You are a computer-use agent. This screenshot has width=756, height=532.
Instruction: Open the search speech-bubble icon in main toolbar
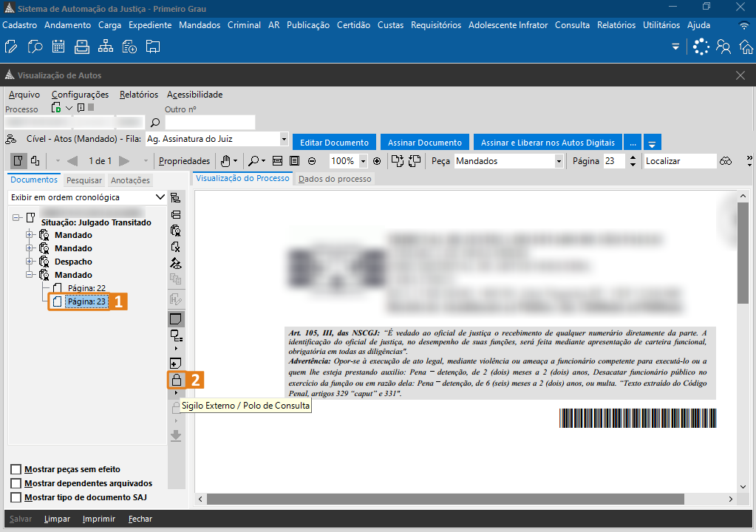tap(35, 47)
